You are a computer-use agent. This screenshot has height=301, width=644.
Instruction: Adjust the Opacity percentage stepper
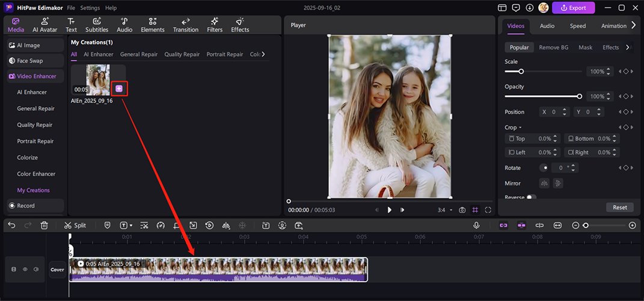[x=609, y=97]
